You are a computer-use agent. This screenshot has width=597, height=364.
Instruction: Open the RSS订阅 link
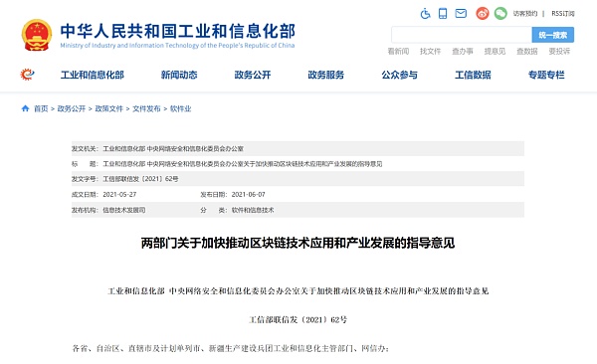[563, 14]
